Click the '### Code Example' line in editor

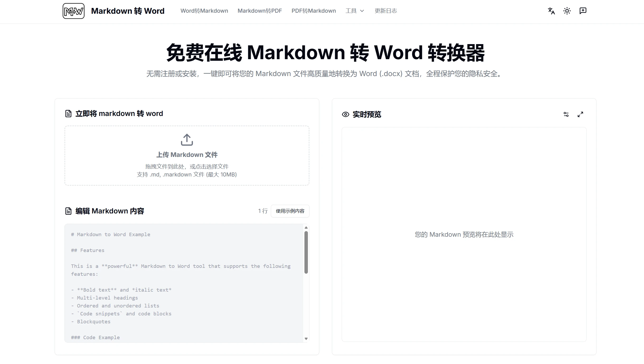pyautogui.click(x=95, y=338)
